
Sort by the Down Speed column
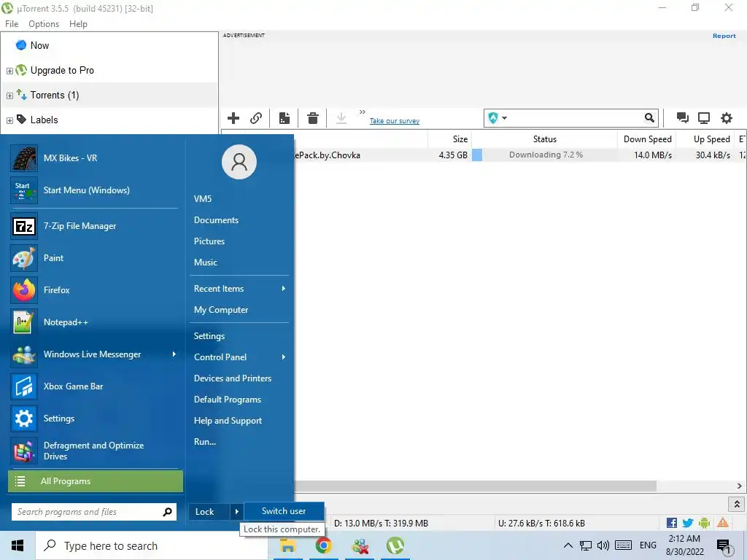647,139
